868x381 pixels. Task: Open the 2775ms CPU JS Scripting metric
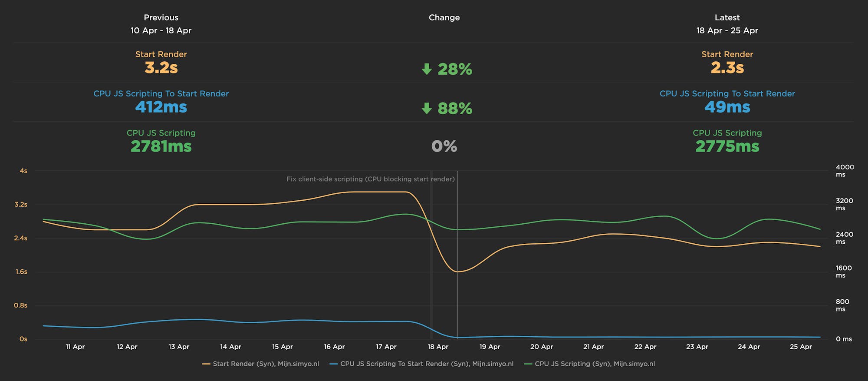tap(727, 146)
